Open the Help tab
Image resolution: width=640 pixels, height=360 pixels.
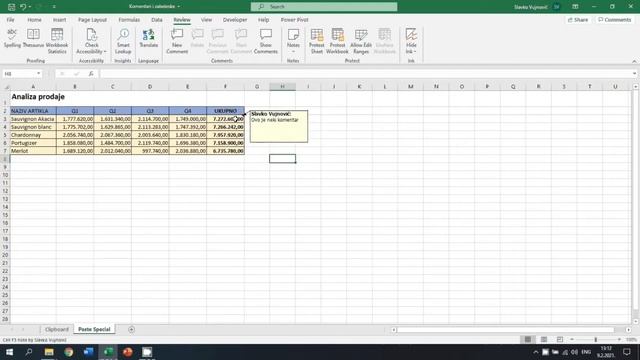click(x=263, y=20)
